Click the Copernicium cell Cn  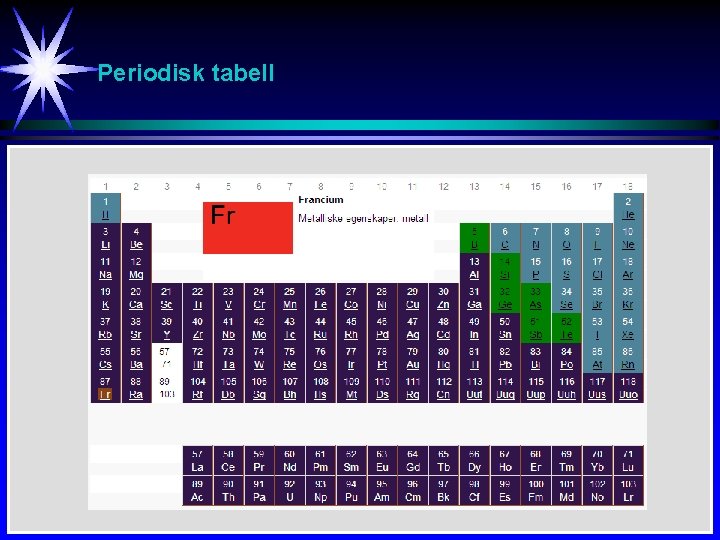(444, 388)
